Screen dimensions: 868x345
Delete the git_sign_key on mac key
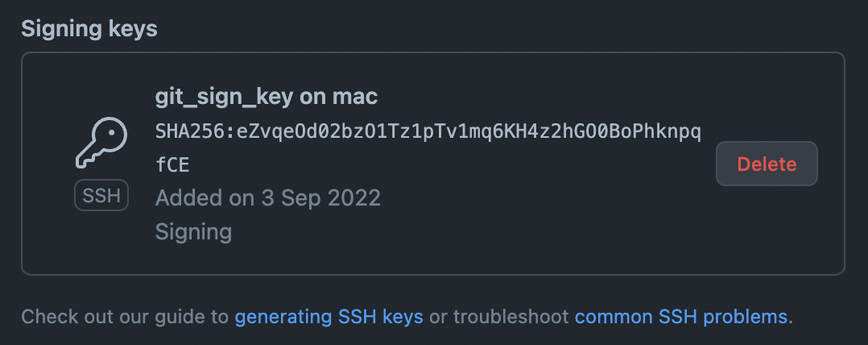[x=767, y=164]
